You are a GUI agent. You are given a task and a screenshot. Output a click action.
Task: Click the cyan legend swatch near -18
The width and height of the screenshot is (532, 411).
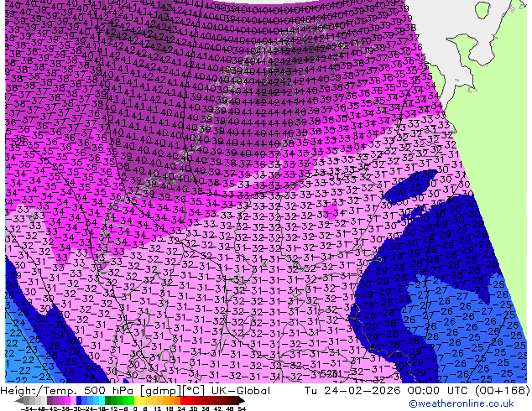pyautogui.click(x=102, y=400)
